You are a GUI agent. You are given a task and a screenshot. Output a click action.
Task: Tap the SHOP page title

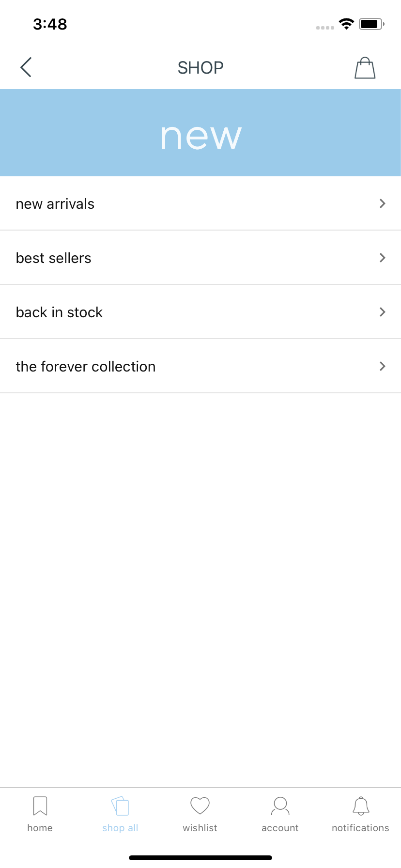tap(200, 68)
